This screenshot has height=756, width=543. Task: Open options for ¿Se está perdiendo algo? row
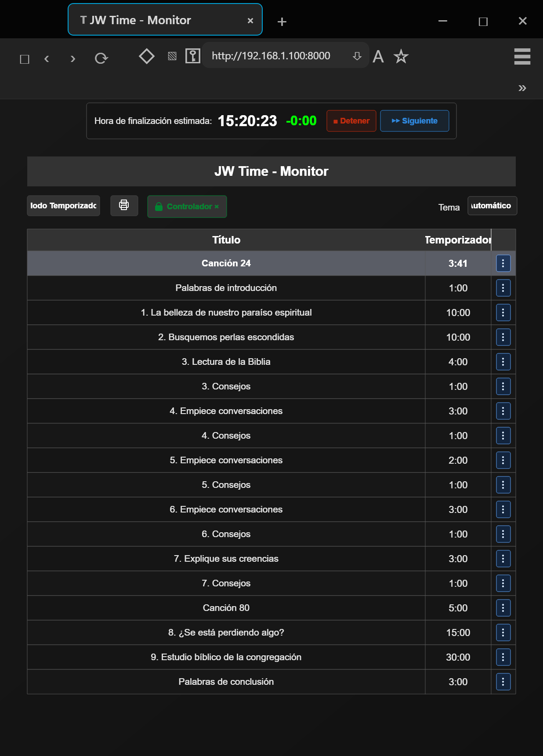pos(503,632)
